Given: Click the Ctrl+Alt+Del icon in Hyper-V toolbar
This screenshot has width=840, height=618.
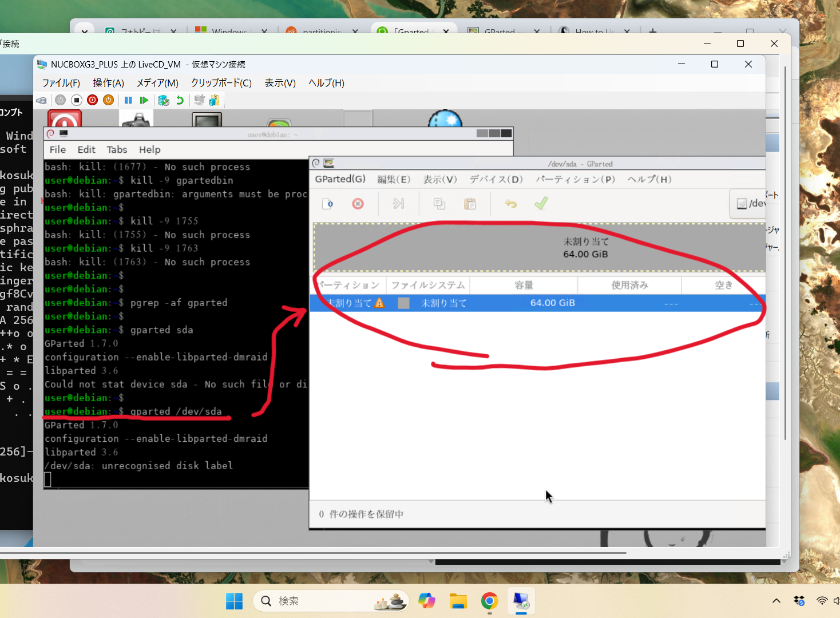Looking at the screenshot, I should point(41,100).
